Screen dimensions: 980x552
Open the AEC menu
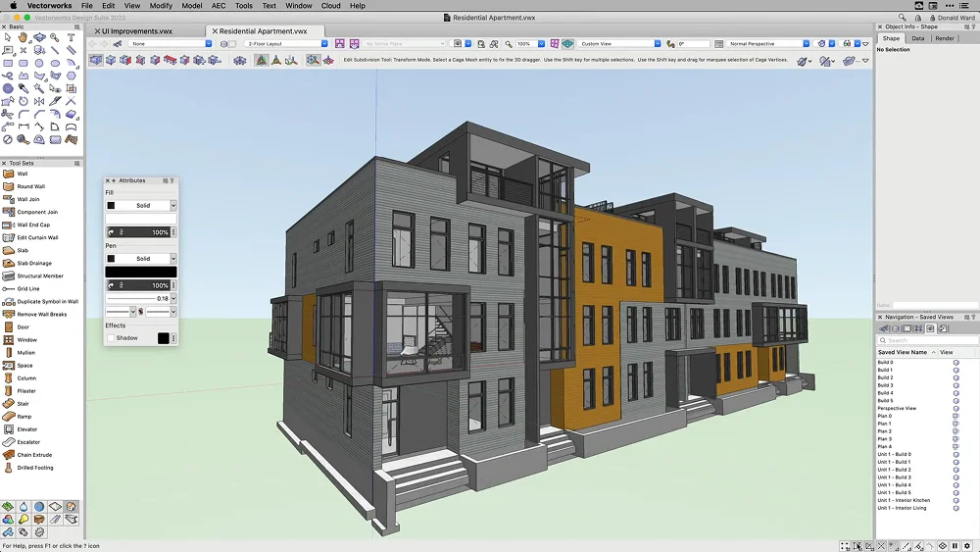click(219, 6)
